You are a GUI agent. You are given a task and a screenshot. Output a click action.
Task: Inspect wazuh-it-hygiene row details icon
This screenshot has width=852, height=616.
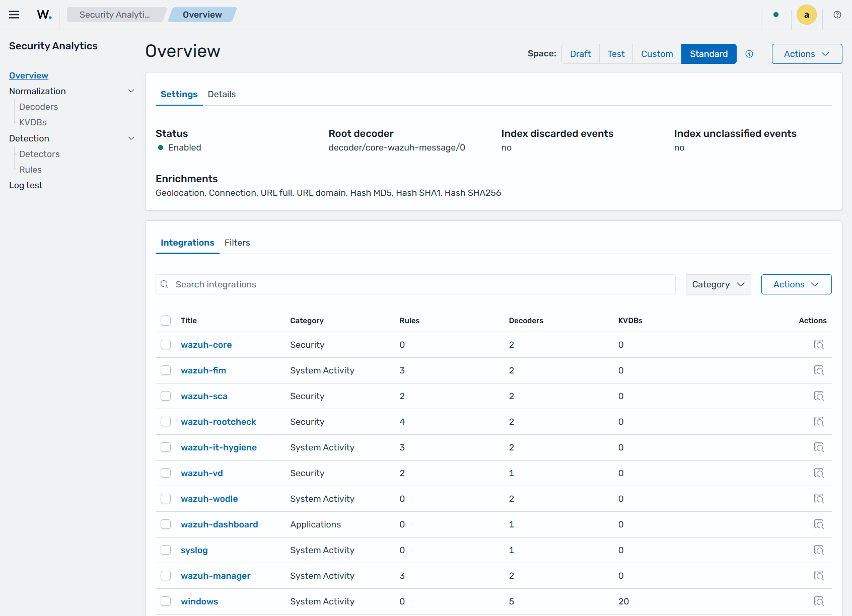pyautogui.click(x=819, y=447)
